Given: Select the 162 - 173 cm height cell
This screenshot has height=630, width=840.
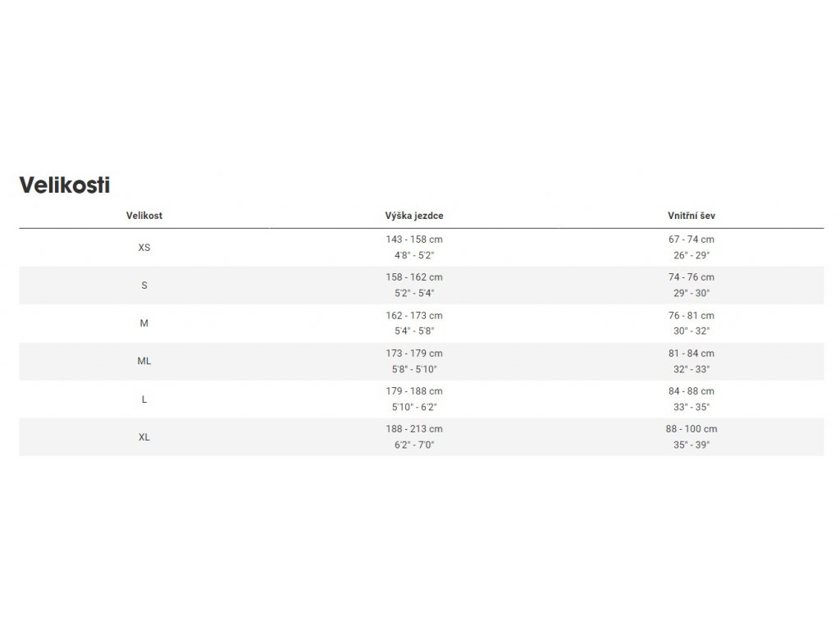Looking at the screenshot, I should click(x=414, y=323).
